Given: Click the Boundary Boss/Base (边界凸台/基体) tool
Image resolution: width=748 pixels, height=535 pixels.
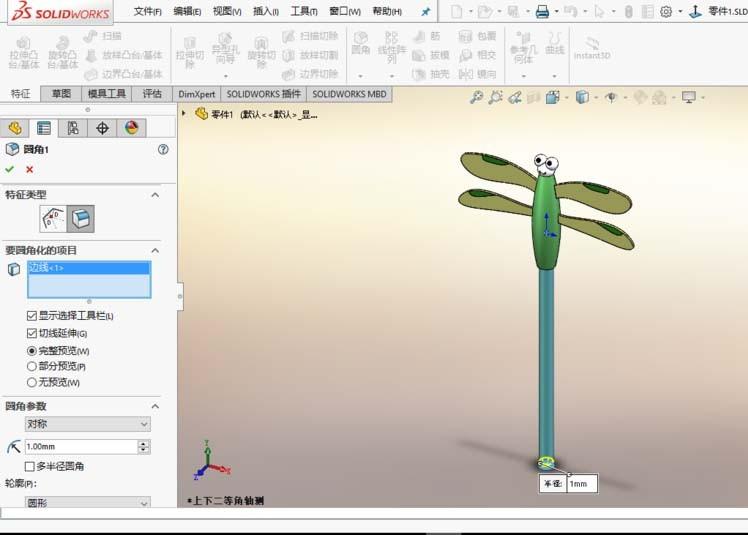Looking at the screenshot, I should point(124,74).
